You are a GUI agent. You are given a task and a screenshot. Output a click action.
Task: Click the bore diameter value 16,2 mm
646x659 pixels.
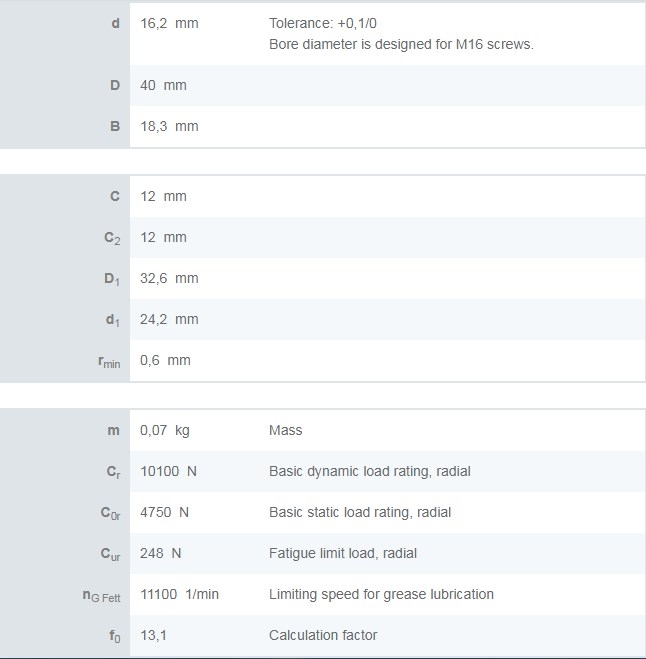(169, 23)
